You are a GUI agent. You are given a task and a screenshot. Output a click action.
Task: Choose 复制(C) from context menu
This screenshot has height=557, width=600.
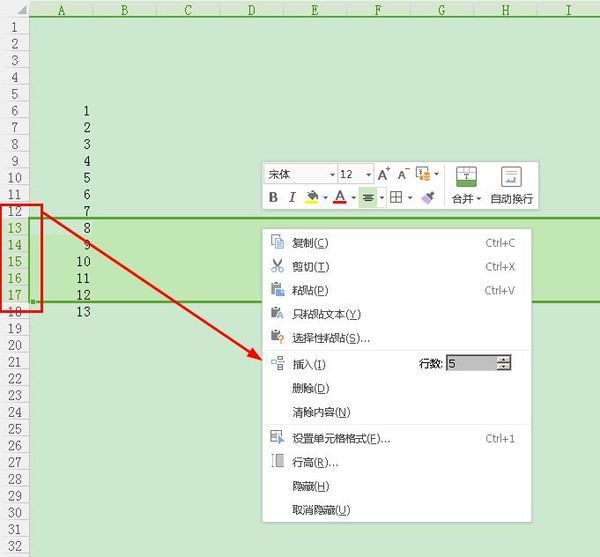(397, 243)
